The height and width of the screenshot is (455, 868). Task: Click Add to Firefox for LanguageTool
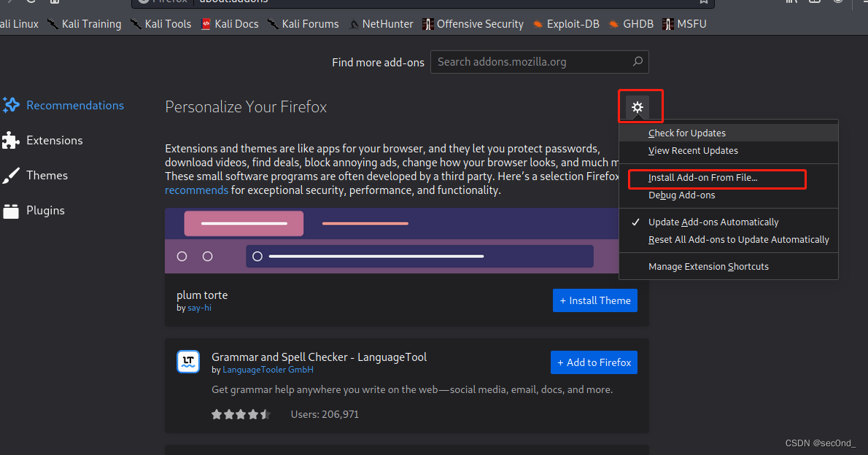coord(594,362)
